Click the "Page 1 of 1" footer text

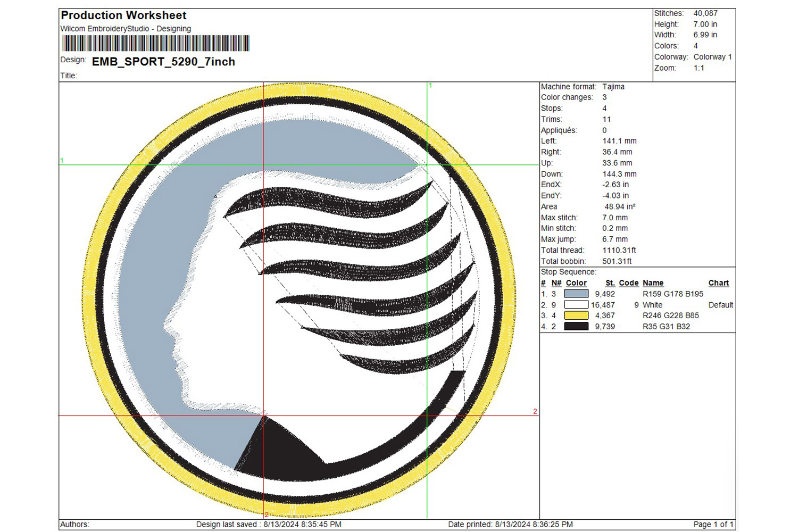713,525
